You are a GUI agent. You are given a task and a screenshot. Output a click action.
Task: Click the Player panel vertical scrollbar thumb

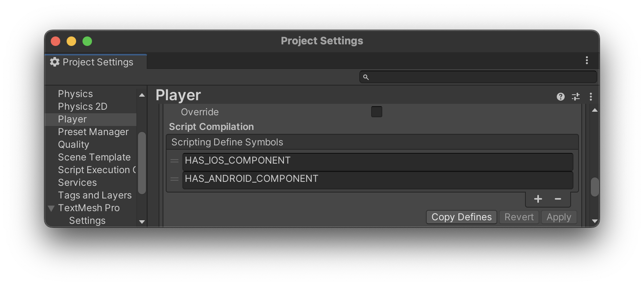click(x=594, y=187)
